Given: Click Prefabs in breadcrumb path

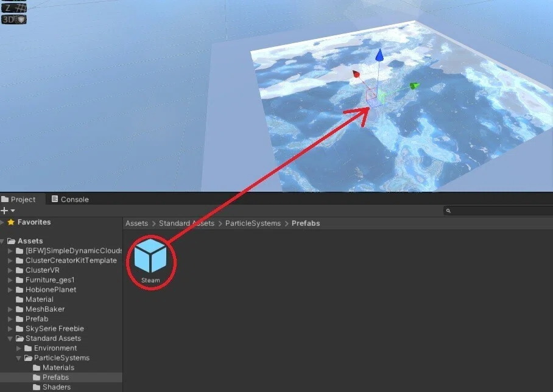Looking at the screenshot, I should click(306, 223).
